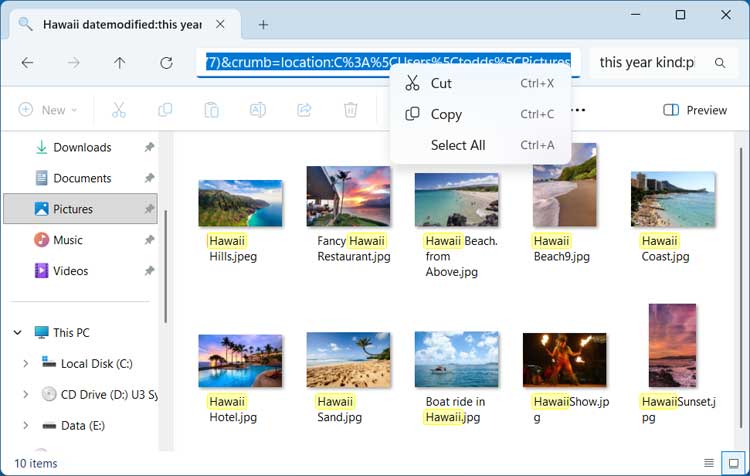Click the Paste clipboard toolbar icon
Screen dimensions: 750x476
pyautogui.click(x=211, y=110)
